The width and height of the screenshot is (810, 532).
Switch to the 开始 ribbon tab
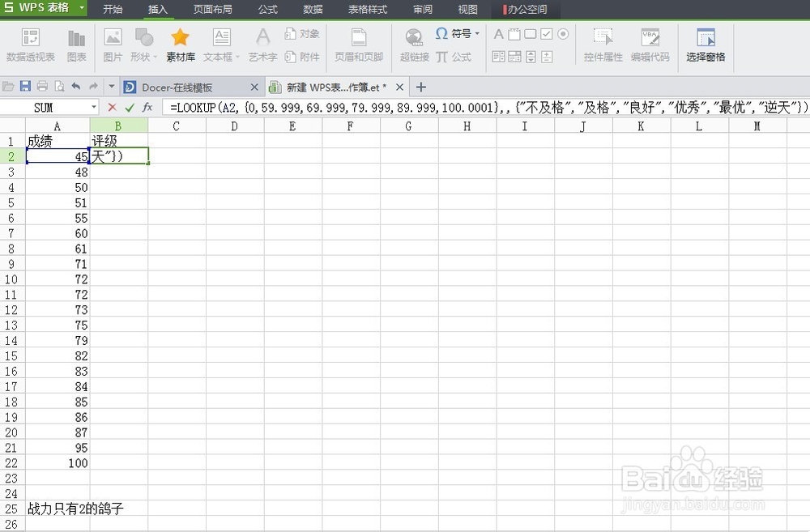113,10
